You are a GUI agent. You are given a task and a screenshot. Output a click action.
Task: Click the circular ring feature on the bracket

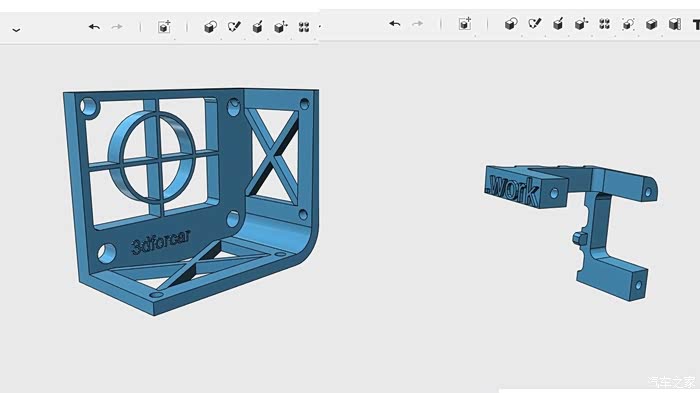click(152, 157)
